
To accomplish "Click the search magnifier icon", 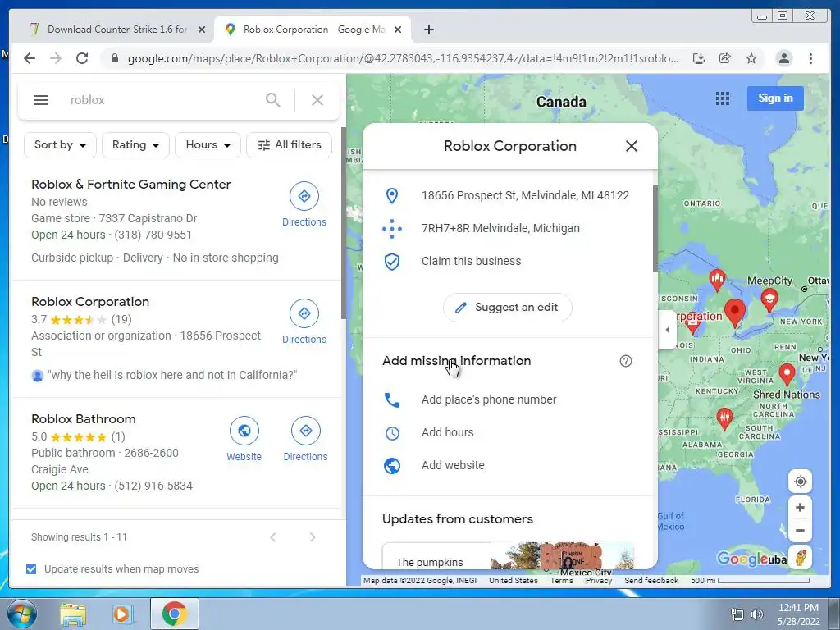I will point(272,100).
